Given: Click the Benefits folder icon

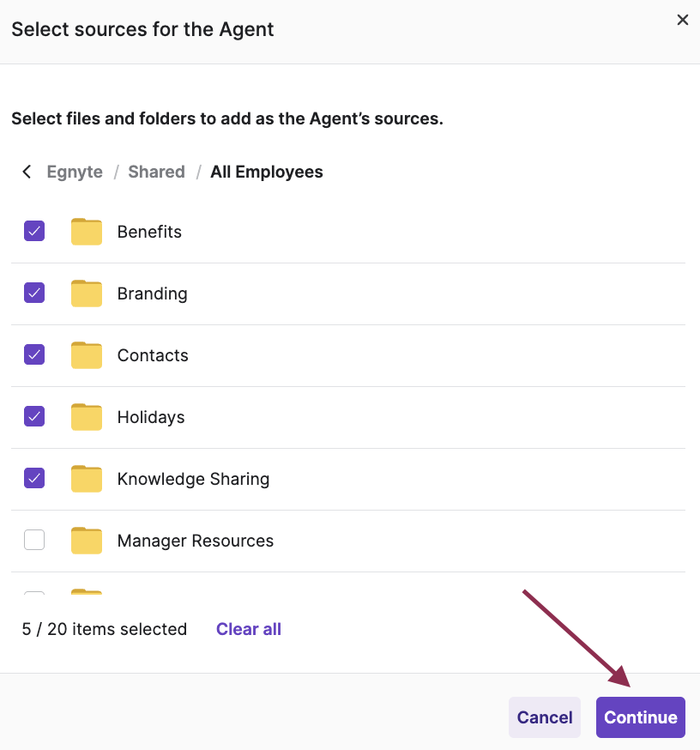Looking at the screenshot, I should pyautogui.click(x=86, y=232).
